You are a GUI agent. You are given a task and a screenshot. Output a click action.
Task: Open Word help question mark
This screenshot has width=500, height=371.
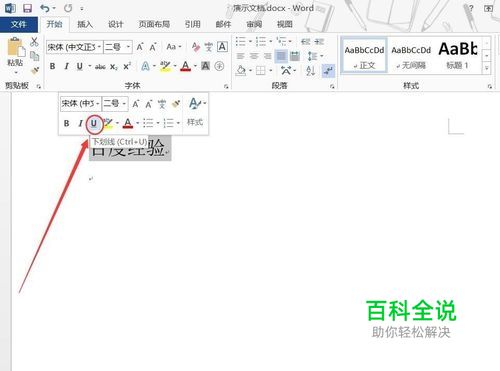click(471, 8)
